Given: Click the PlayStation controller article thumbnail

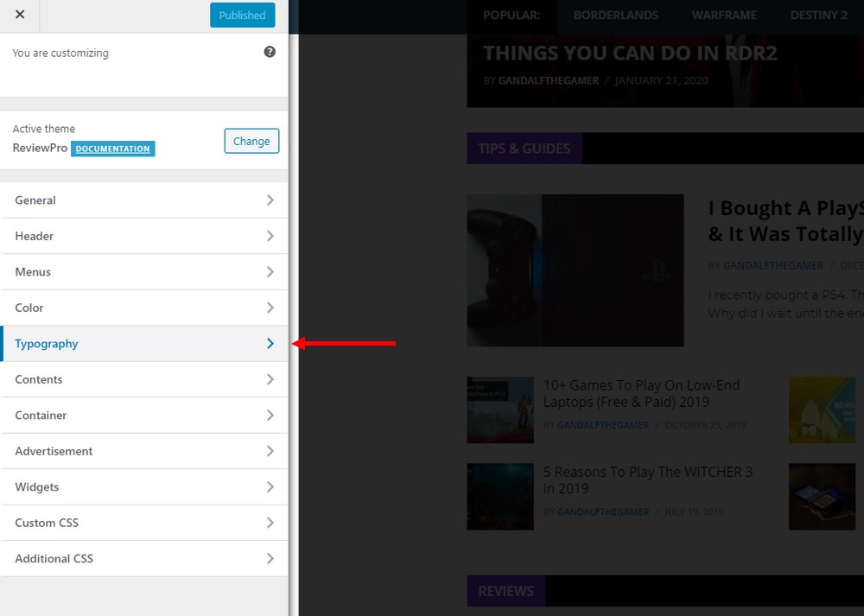Looking at the screenshot, I should click(575, 270).
